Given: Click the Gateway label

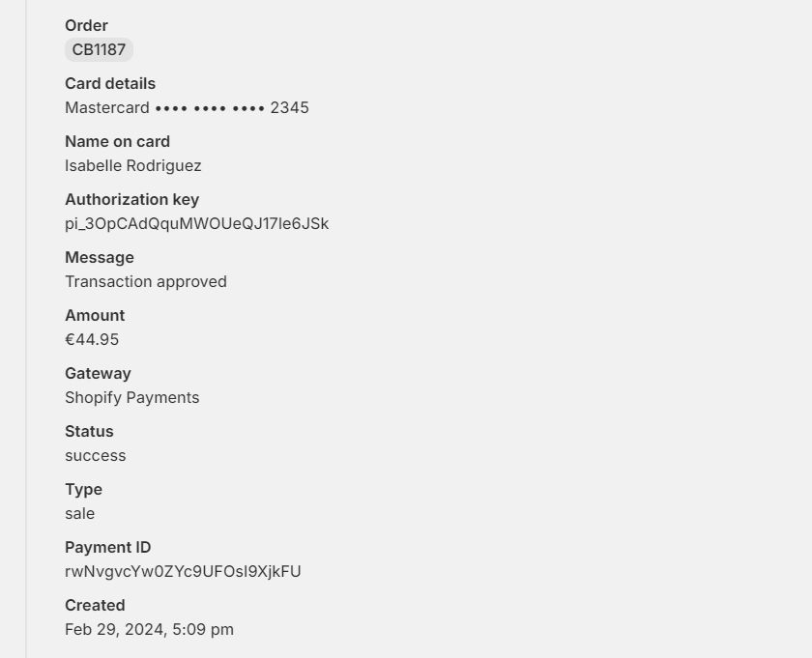Looking at the screenshot, I should (x=98, y=373).
